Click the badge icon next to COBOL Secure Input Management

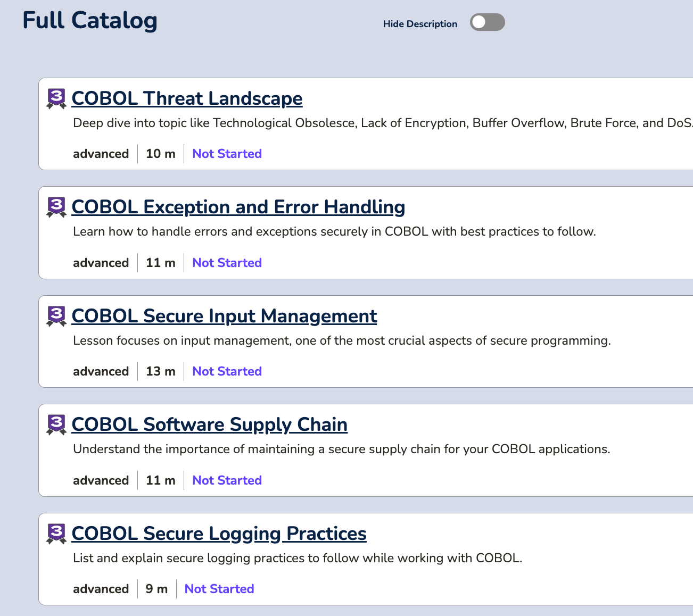click(x=56, y=316)
